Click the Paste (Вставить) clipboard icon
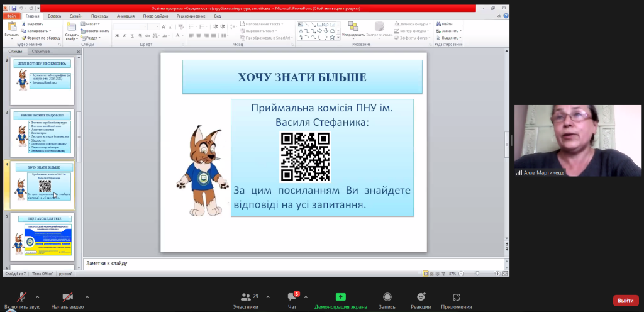Viewport: 644px width, 312px height. [x=12, y=27]
